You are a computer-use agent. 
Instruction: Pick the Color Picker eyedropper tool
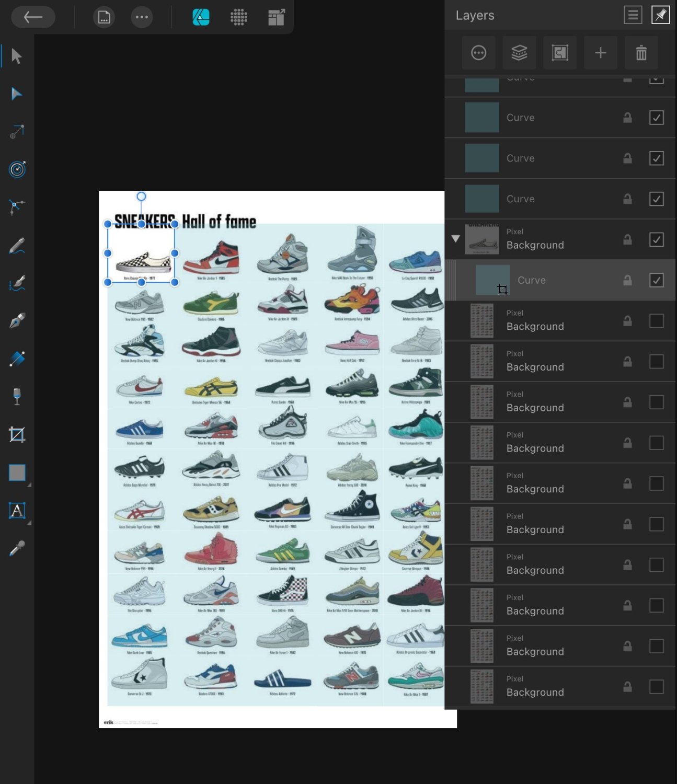click(x=17, y=548)
